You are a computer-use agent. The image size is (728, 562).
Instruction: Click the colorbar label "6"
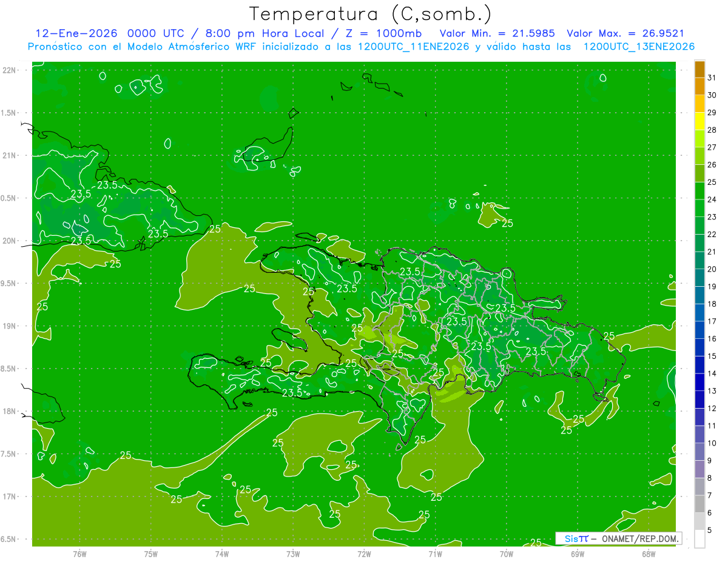(709, 513)
